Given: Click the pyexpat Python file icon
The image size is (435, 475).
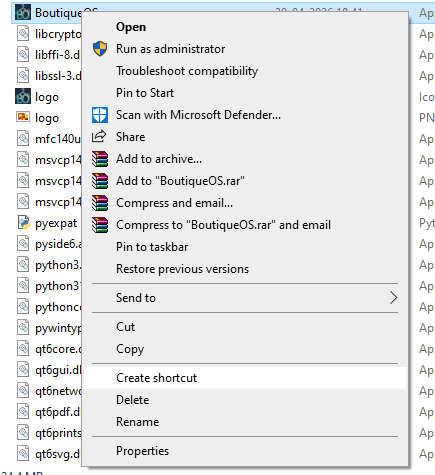Looking at the screenshot, I should coord(24,223).
